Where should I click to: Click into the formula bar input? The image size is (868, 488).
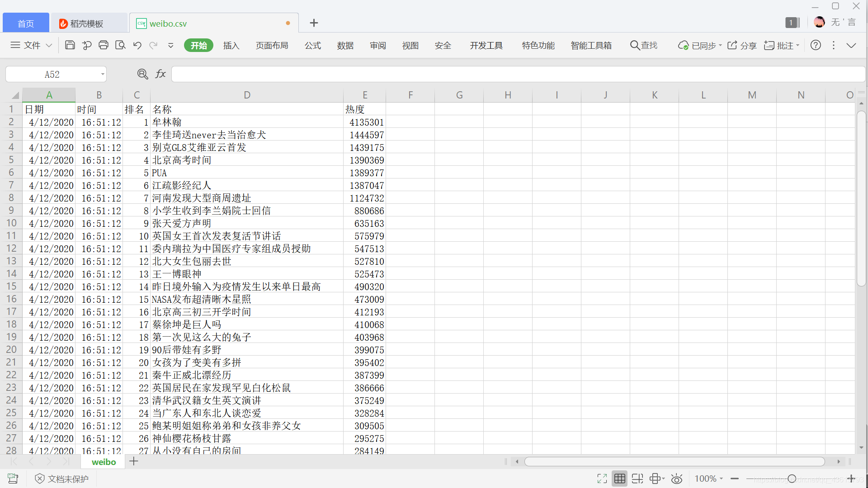tap(518, 74)
